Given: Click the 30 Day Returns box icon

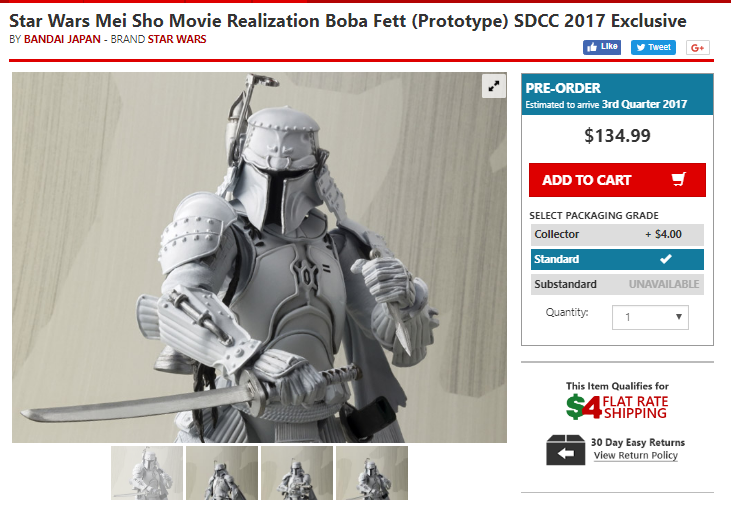Looking at the screenshot, I should (565, 450).
